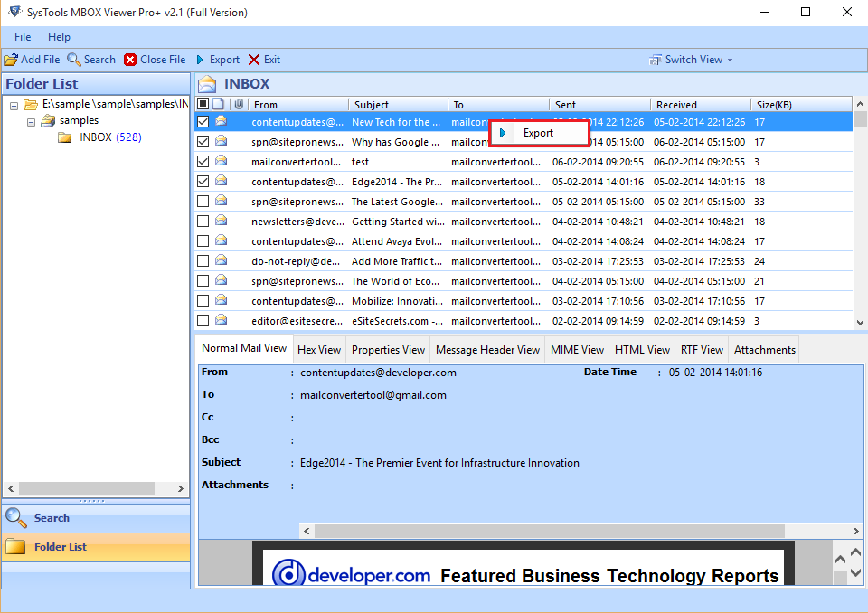Sort by the Sent column header
Viewport: 868px width, 613px height.
pyautogui.click(x=599, y=104)
